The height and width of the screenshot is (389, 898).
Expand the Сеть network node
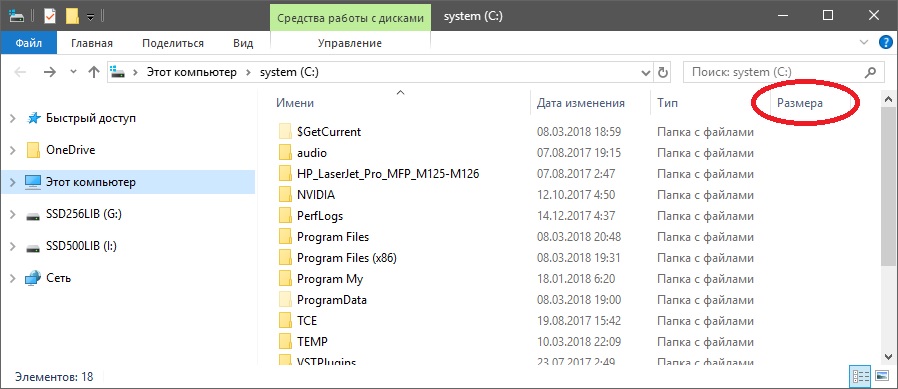point(13,278)
